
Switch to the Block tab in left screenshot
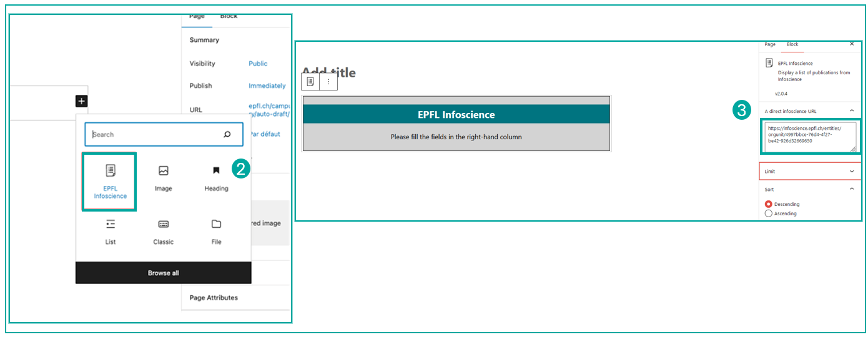229,17
